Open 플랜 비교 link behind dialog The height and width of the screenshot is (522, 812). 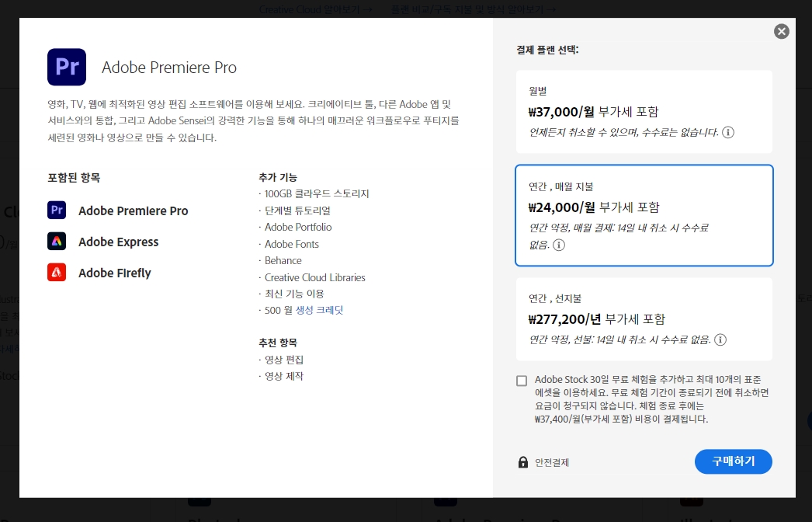tap(474, 9)
